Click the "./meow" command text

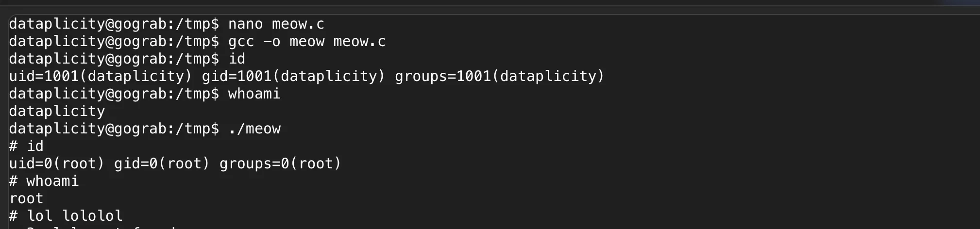254,129
